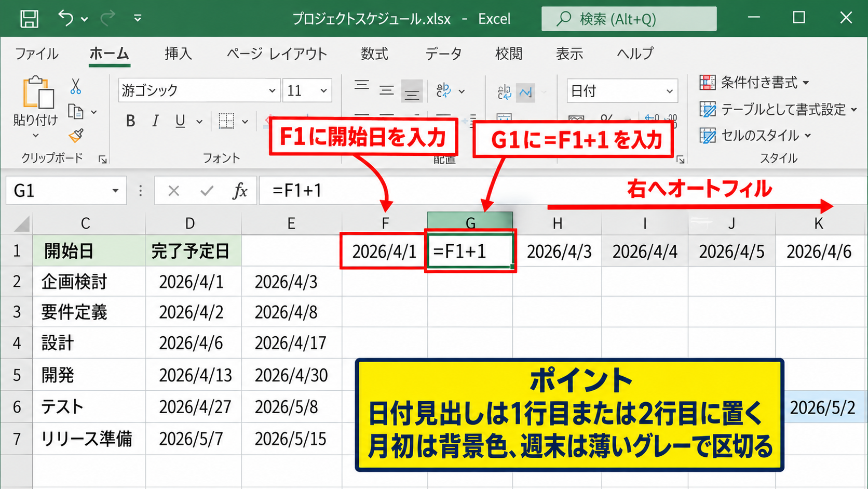
Task: Cut selection with the scissors icon
Action: 76,86
